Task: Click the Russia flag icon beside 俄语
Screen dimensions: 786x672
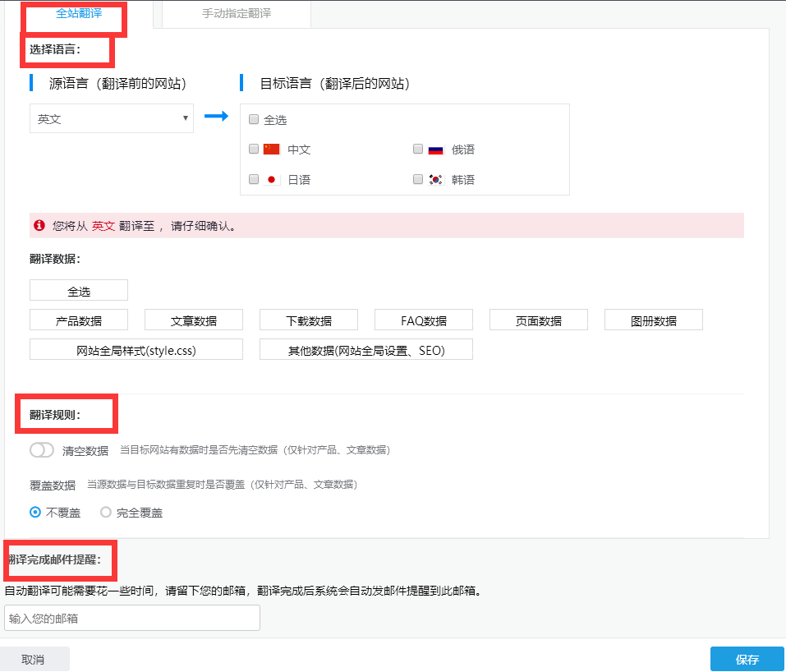Action: click(434, 149)
